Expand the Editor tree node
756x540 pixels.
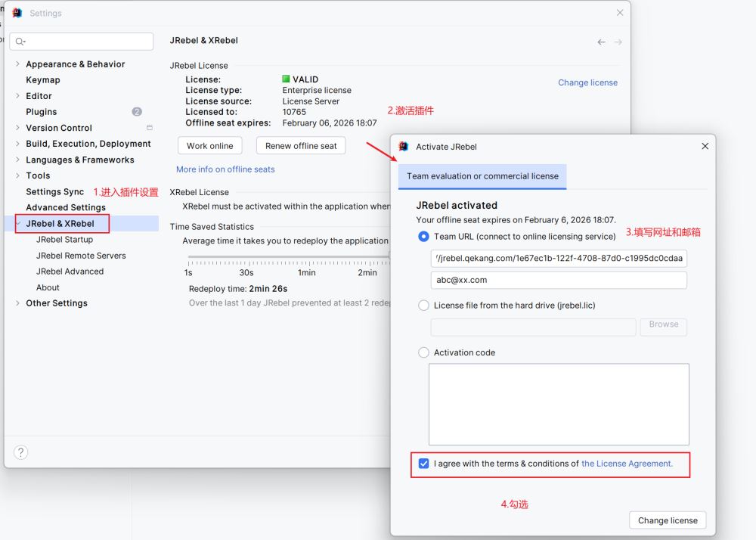[x=18, y=95]
